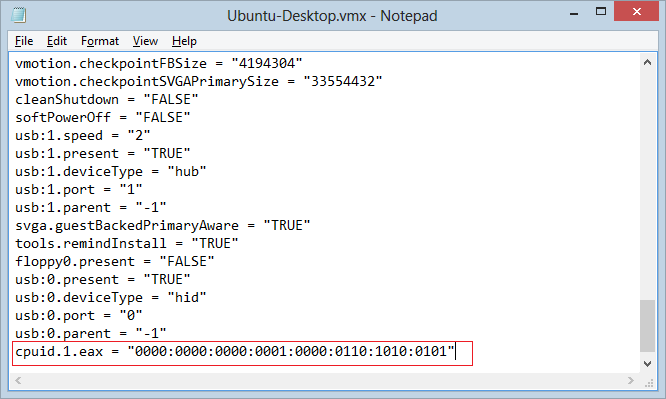Click the floppy0.present = "FALSE" line
666x399 pixels.
click(115, 261)
